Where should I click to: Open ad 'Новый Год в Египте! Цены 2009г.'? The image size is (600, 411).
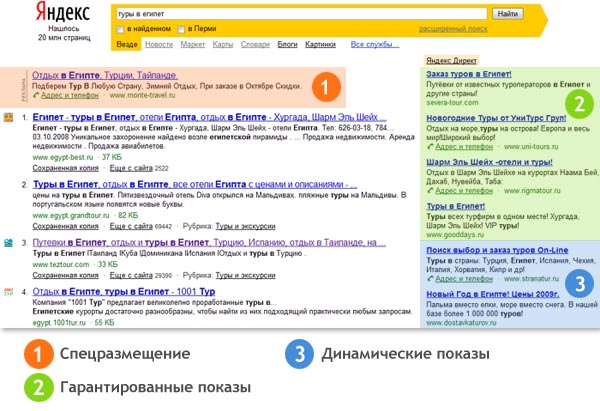pos(492,294)
